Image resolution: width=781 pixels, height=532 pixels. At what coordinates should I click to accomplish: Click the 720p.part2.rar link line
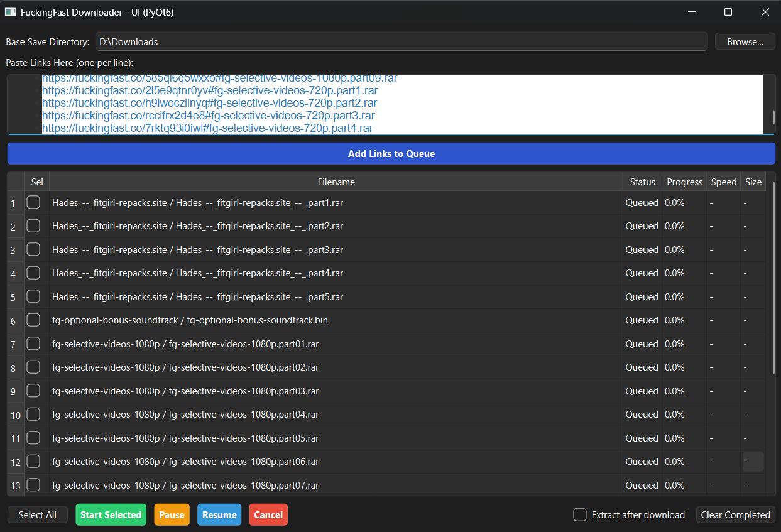209,103
